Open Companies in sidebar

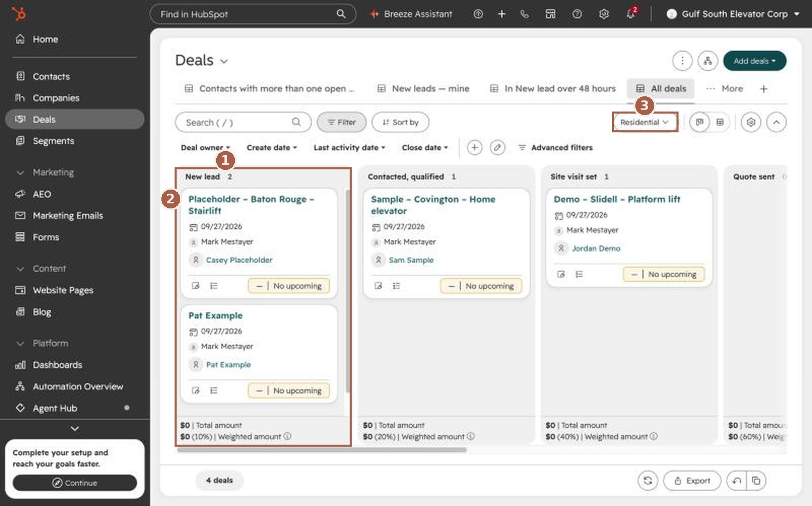coord(74,98)
